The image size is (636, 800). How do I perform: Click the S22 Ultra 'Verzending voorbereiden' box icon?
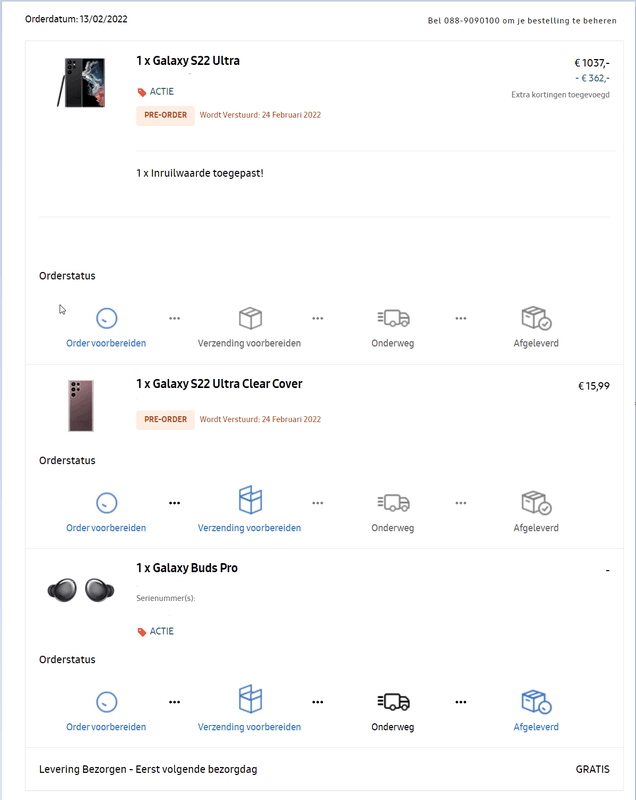(x=250, y=318)
